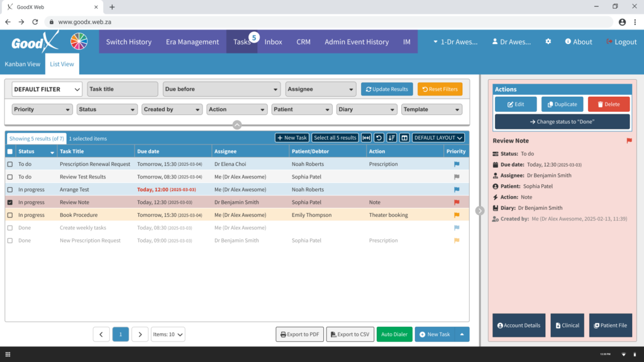Click the browser back arrow
This screenshot has height=362, width=644.
8,22
